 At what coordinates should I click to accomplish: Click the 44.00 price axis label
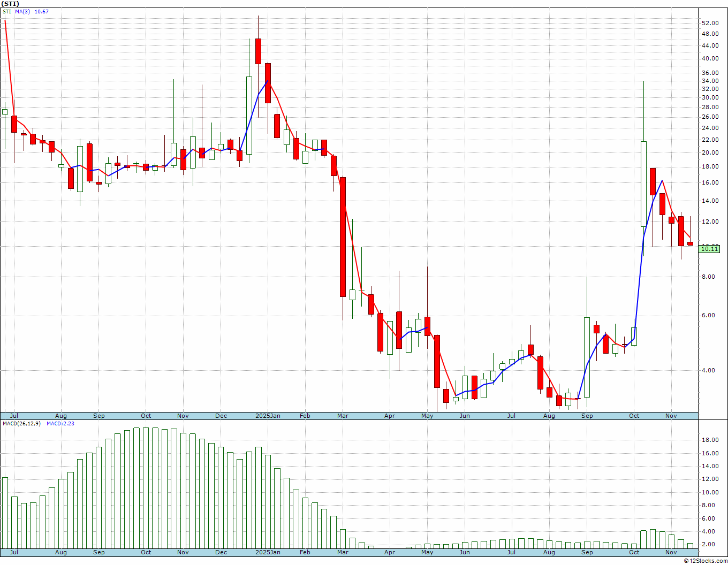click(710, 46)
